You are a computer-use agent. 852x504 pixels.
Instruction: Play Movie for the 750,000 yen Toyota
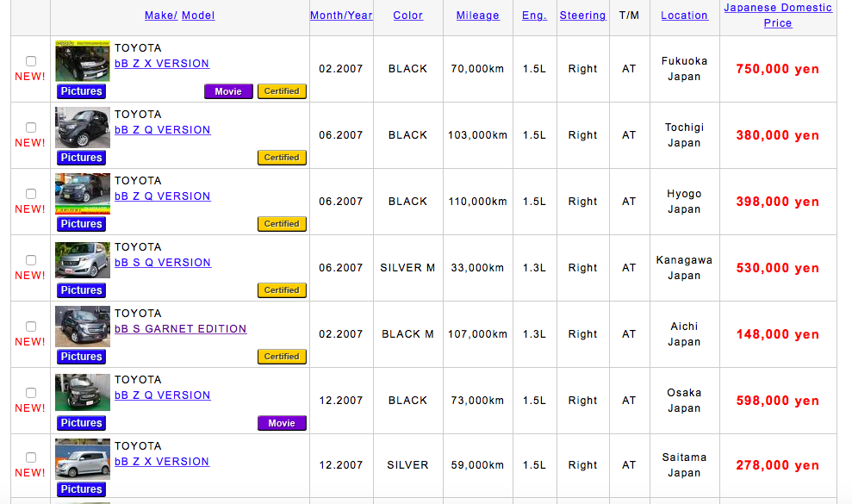point(228,91)
